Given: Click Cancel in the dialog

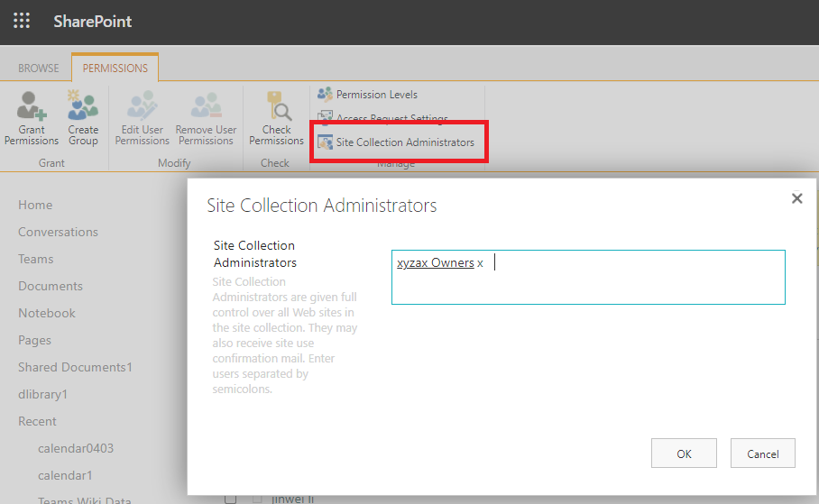Looking at the screenshot, I should point(762,454).
